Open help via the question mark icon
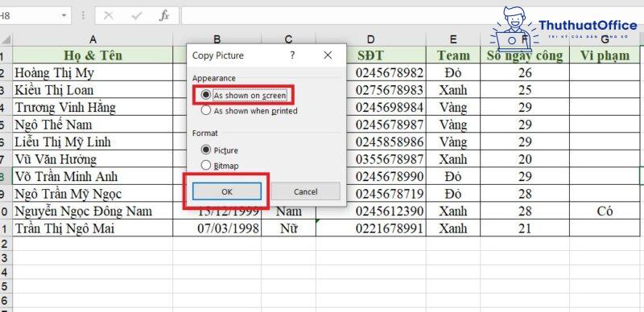The image size is (644, 312). pos(292,55)
